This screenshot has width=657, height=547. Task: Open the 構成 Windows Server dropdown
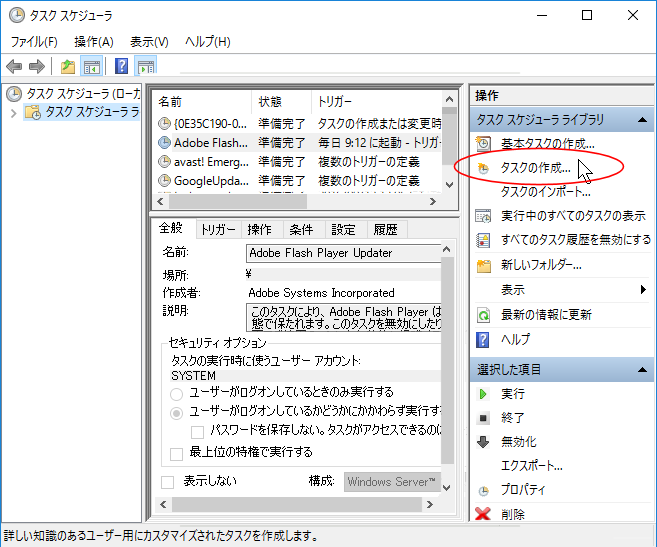pos(391,482)
